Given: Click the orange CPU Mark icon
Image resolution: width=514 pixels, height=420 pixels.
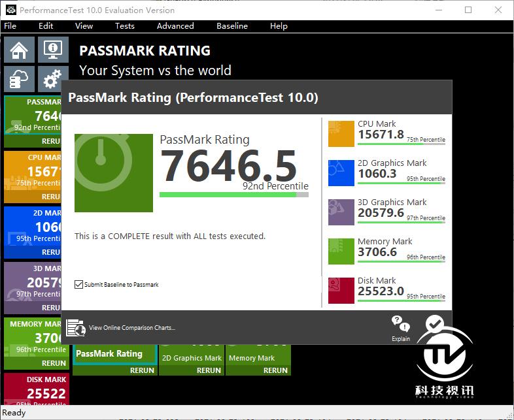Looking at the screenshot, I should 341,133.
